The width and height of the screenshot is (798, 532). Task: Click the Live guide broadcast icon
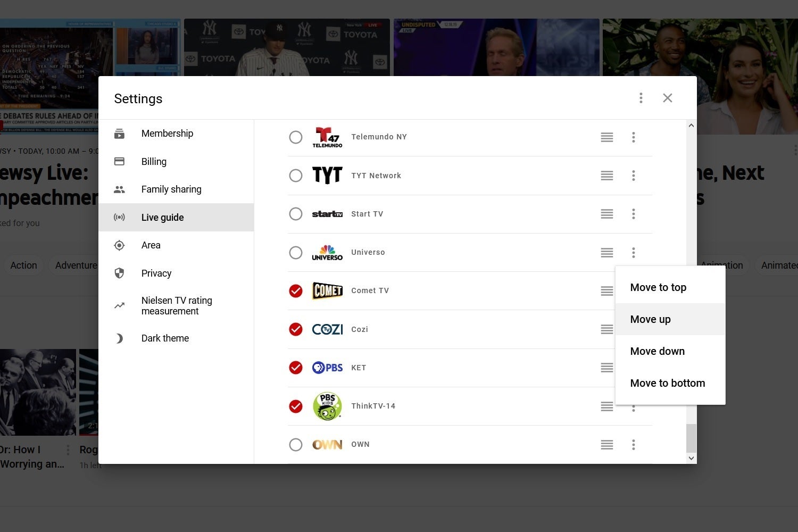coord(119,217)
